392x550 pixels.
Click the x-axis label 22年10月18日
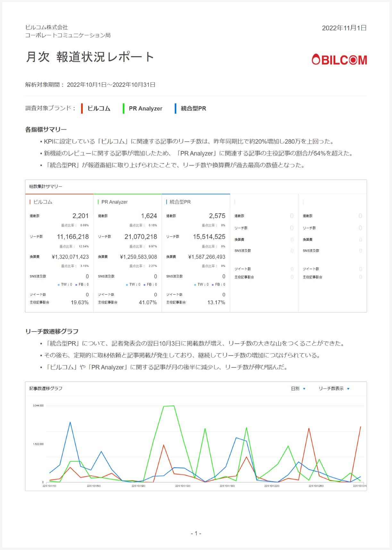click(227, 486)
